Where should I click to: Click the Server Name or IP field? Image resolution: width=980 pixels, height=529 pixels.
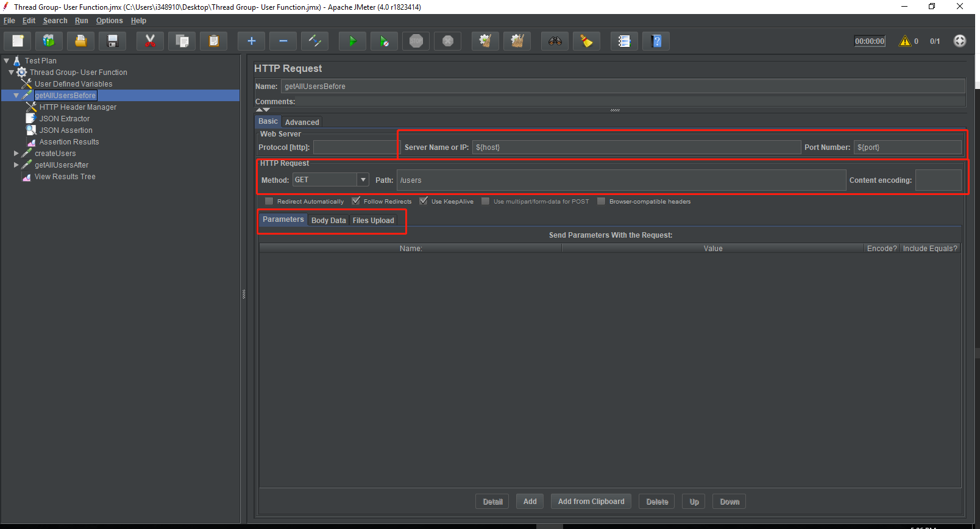(x=636, y=147)
